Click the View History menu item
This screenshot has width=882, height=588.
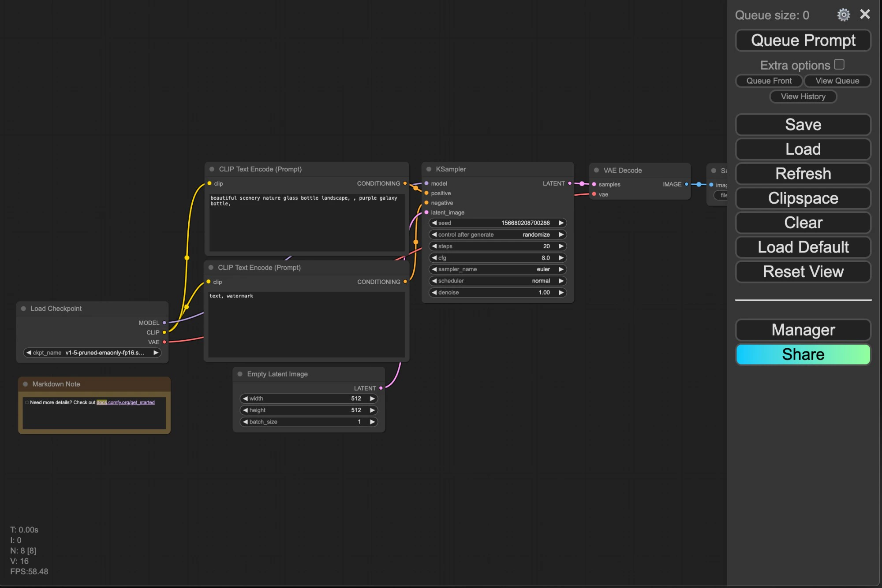(x=803, y=96)
